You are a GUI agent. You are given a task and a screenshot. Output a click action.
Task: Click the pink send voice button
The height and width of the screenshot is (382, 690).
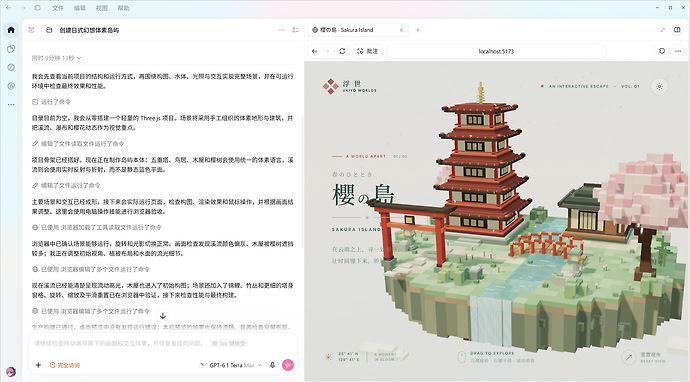point(288,365)
